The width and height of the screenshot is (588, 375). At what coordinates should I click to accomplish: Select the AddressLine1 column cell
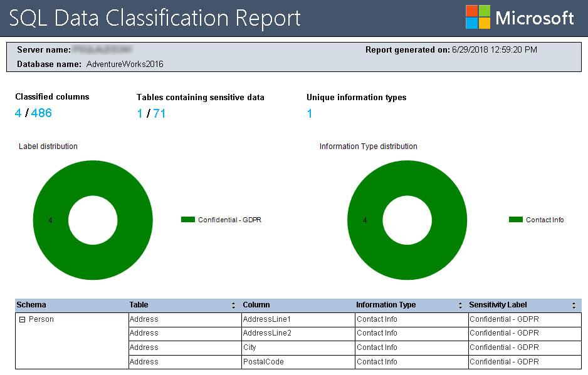pyautogui.click(x=298, y=319)
